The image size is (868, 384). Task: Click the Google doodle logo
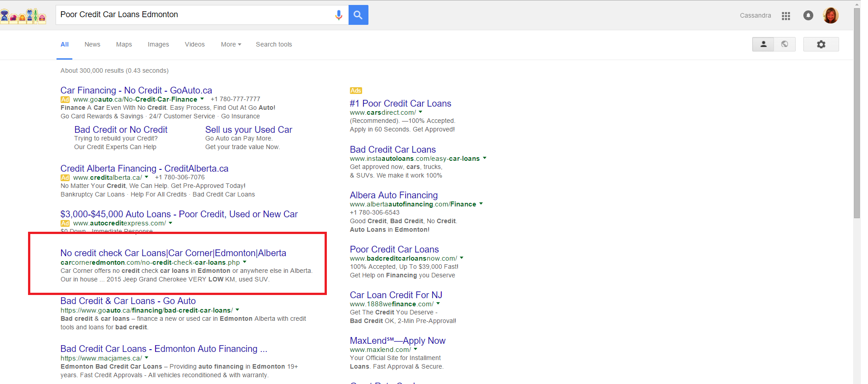tap(23, 16)
